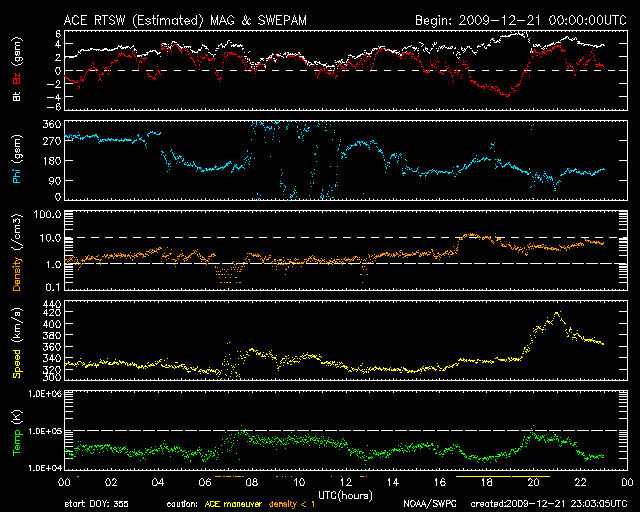Click the 'Begin: 2009-12-21 00:00:00UTC' text
Viewport: 640px width, 512px height.
pos(521,20)
